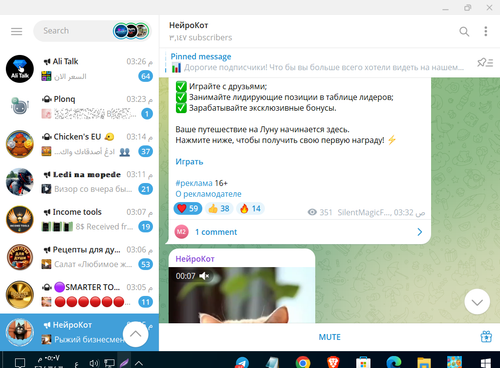Viewport: 500px width, 368px height.
Task: Open Microsoft Store from the taskbar
Action: pos(363,363)
